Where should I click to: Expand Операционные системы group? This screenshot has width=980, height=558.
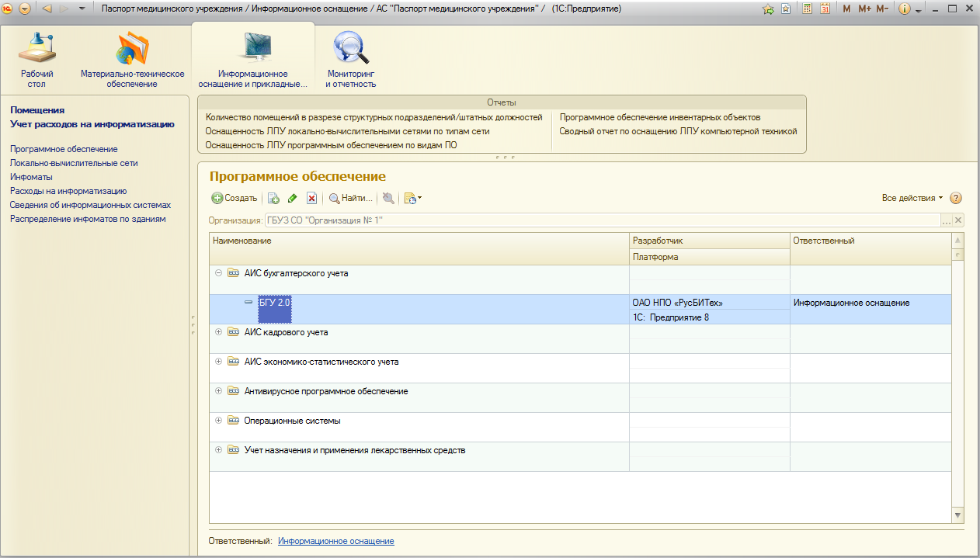coord(219,421)
